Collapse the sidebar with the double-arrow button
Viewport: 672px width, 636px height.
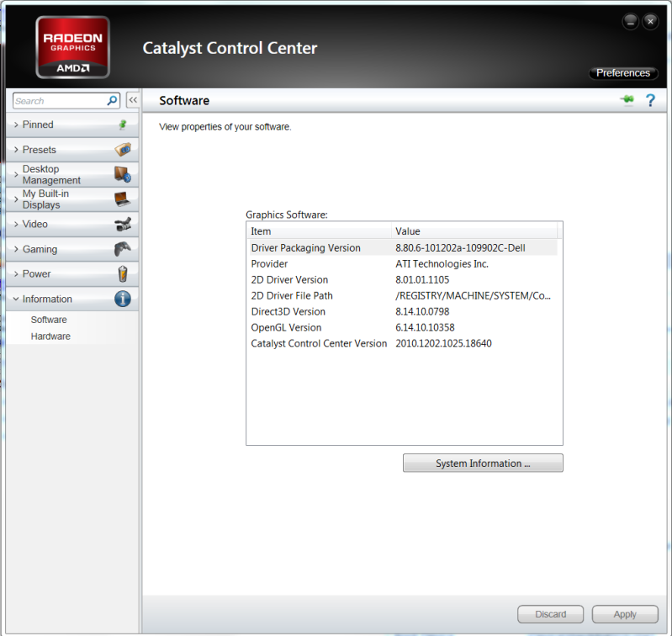click(x=133, y=100)
